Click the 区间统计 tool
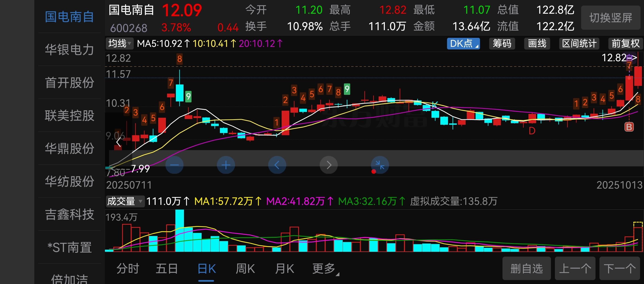Viewport: 644px width, 284px height. click(x=579, y=43)
